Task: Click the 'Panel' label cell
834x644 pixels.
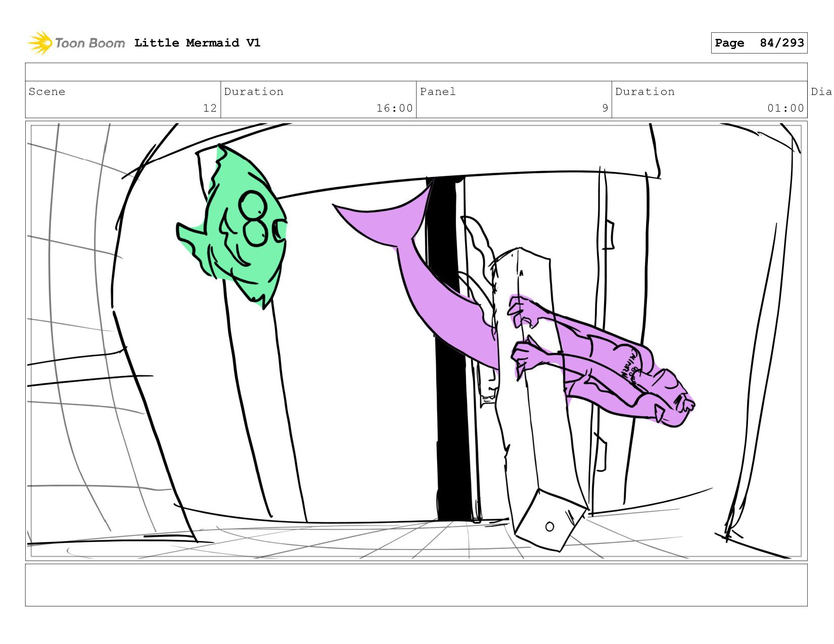Action: (514, 100)
